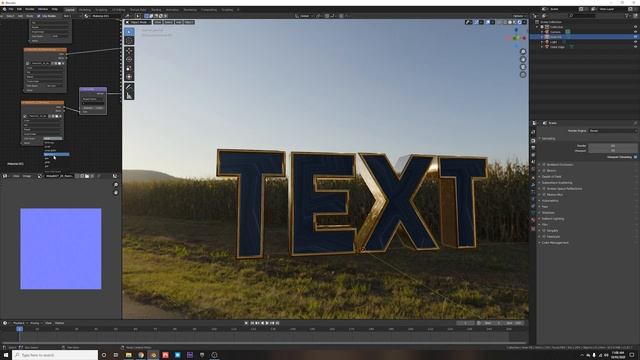
Task: Select the Cursor tool in viewport toolbar
Action: coord(129,40)
